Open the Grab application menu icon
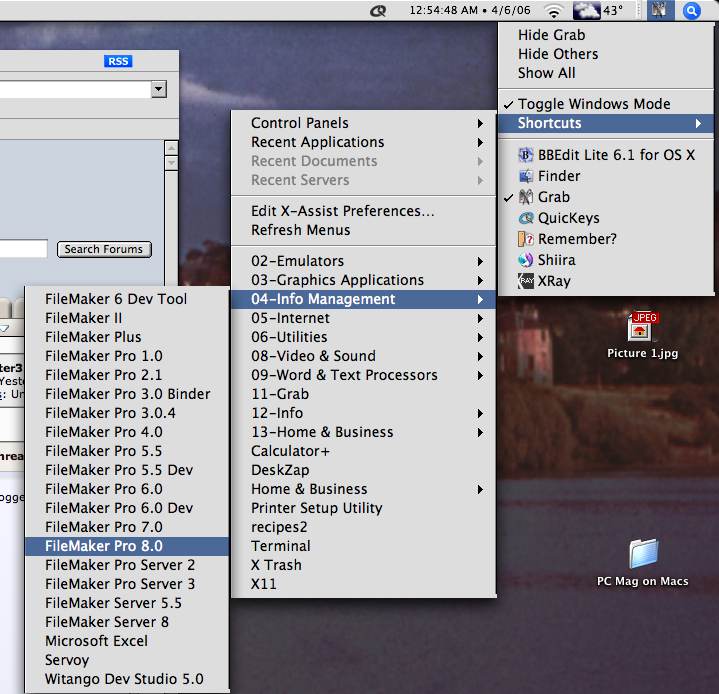The width and height of the screenshot is (719, 694). [x=660, y=11]
